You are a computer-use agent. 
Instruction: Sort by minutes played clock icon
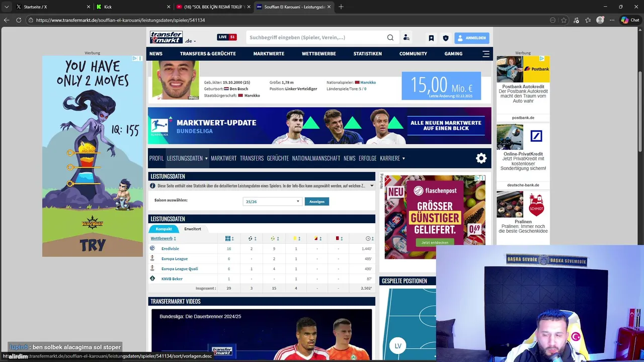point(368,238)
